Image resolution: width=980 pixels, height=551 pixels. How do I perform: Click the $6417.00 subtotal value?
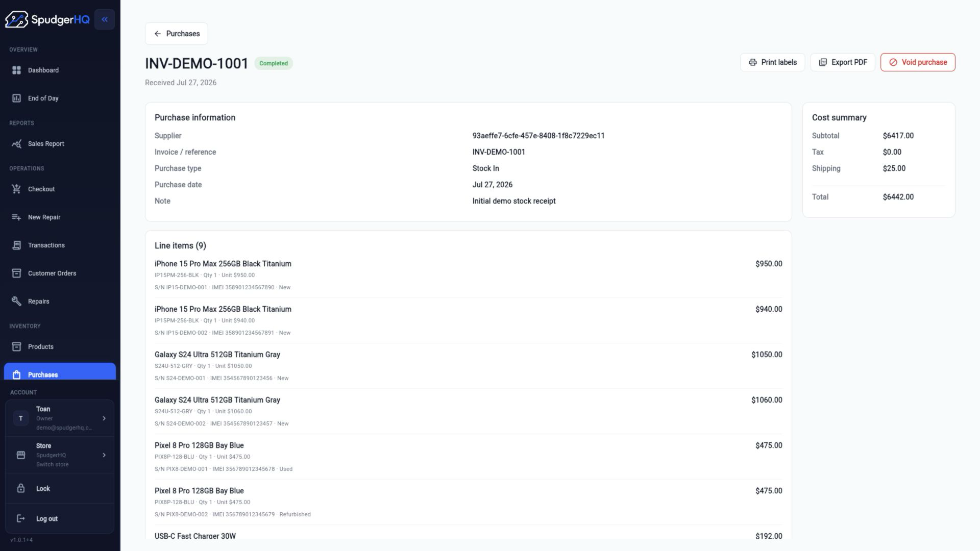(x=898, y=136)
